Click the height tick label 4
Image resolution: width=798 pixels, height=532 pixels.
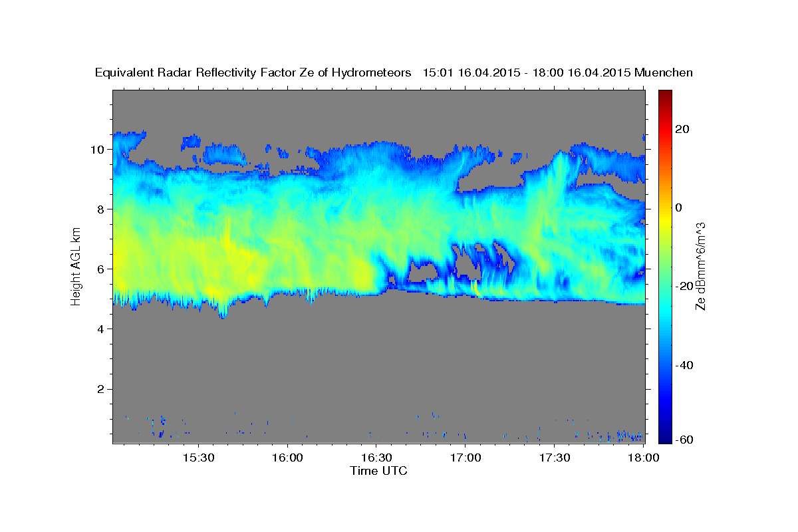click(101, 329)
